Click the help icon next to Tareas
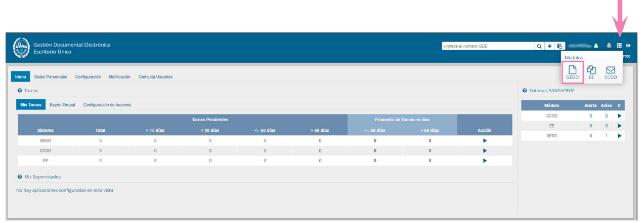 tap(19, 90)
